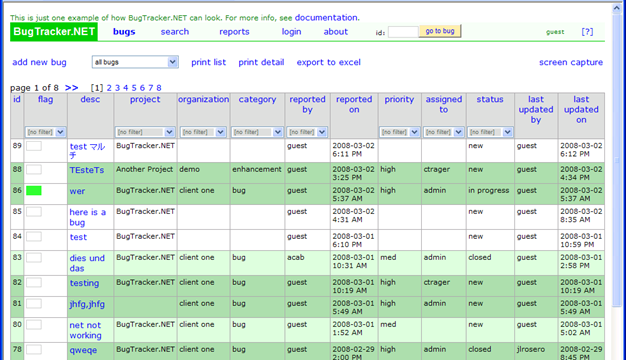Toggle the green flag for bug 86
Image resolution: width=626 pixels, height=360 pixels.
click(34, 191)
